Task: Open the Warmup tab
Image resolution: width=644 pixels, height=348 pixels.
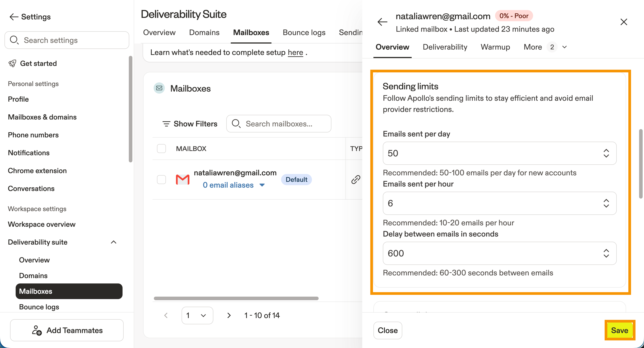Action: point(495,47)
